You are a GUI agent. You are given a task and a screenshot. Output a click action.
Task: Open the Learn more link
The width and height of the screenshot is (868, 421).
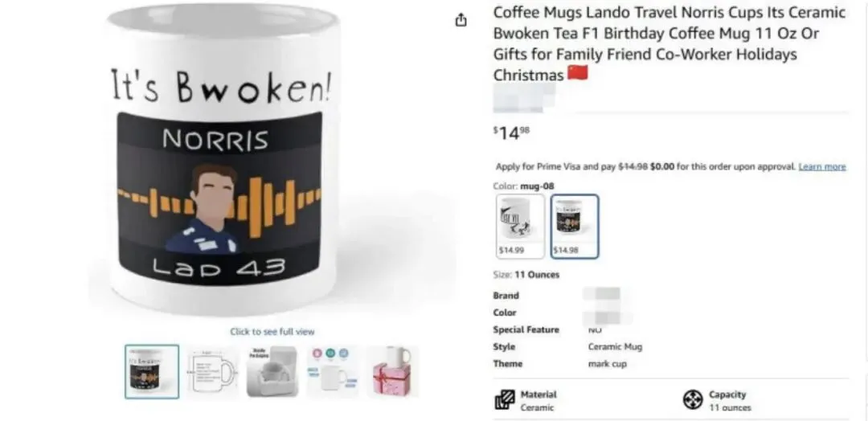(x=822, y=166)
